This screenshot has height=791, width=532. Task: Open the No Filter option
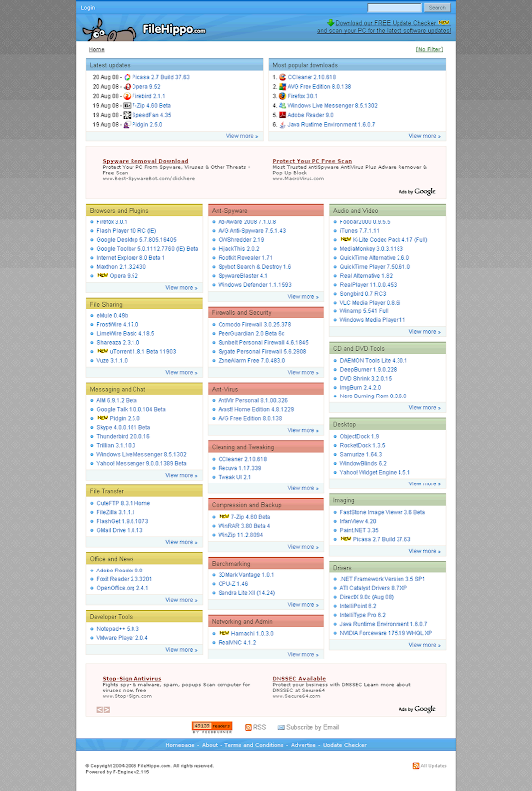point(429,49)
